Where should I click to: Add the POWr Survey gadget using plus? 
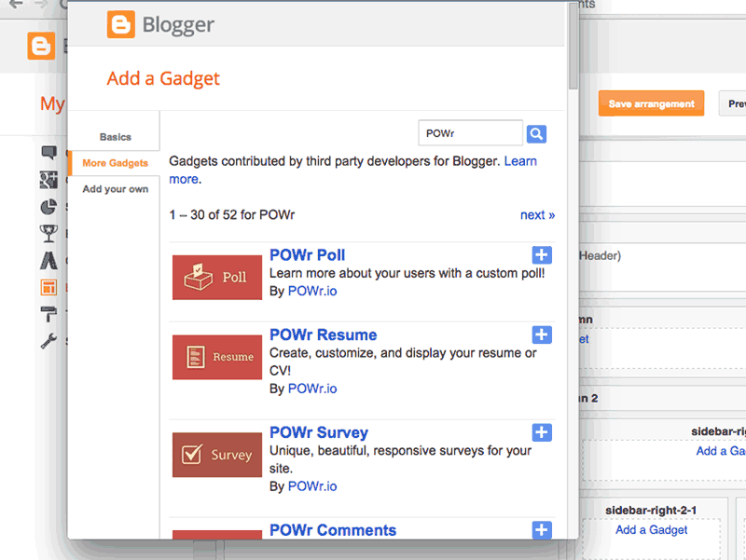[542, 432]
